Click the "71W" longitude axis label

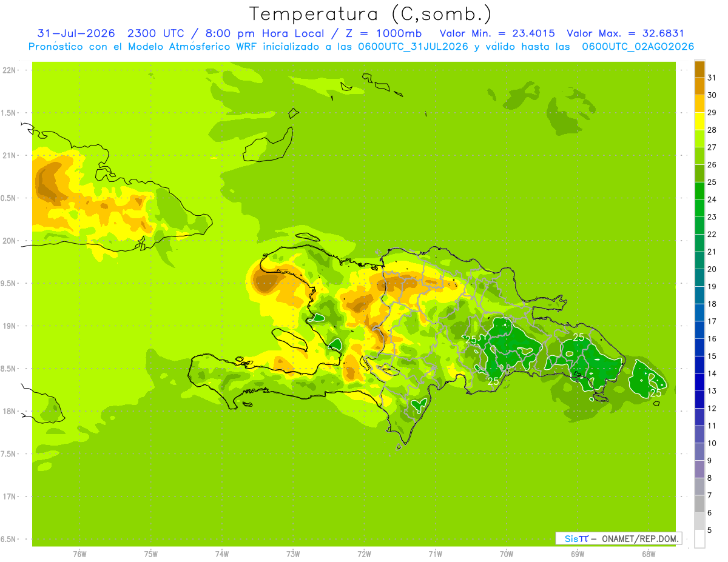435,554
